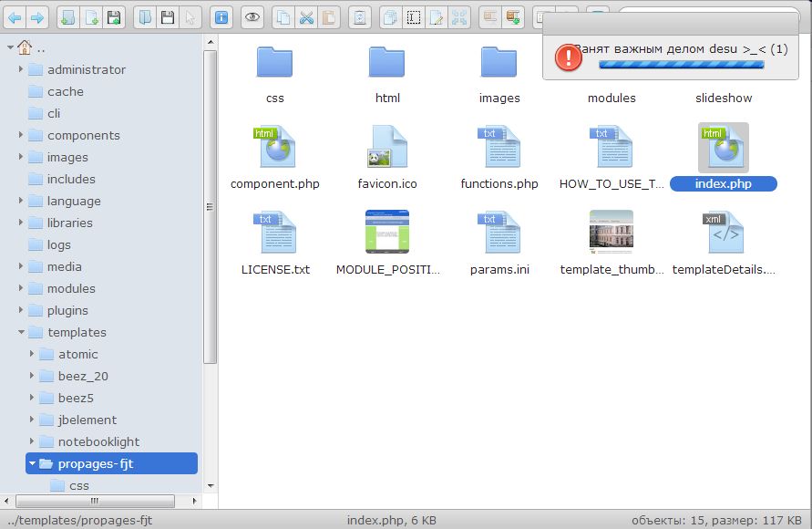Click the tree horizontal scrollbar right arrow
Viewport: 812px width, 529px height.
[194, 501]
